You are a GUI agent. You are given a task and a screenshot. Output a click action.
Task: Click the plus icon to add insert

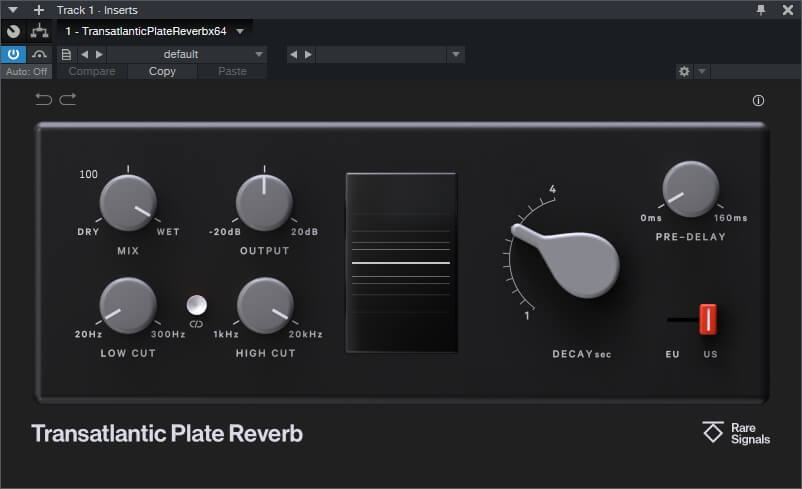(39, 10)
